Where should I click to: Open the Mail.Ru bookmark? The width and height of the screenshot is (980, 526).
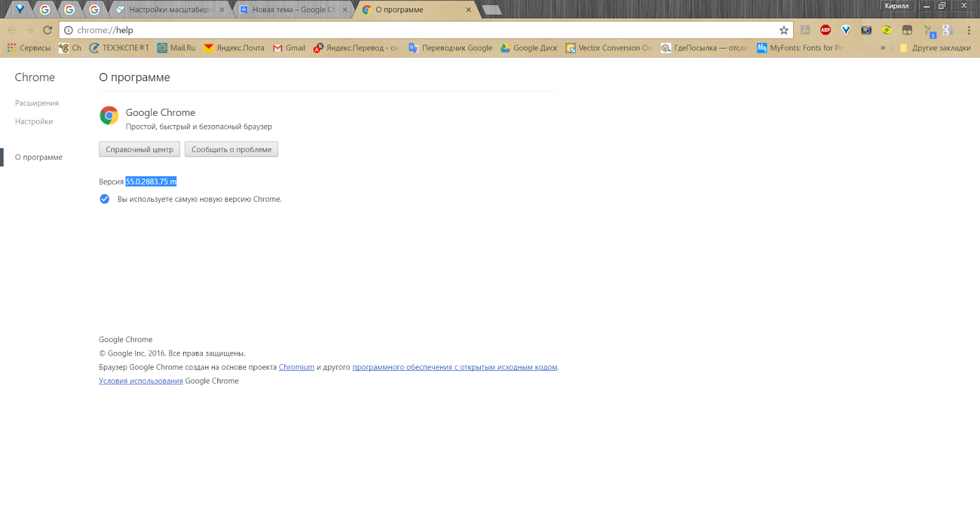pyautogui.click(x=176, y=48)
